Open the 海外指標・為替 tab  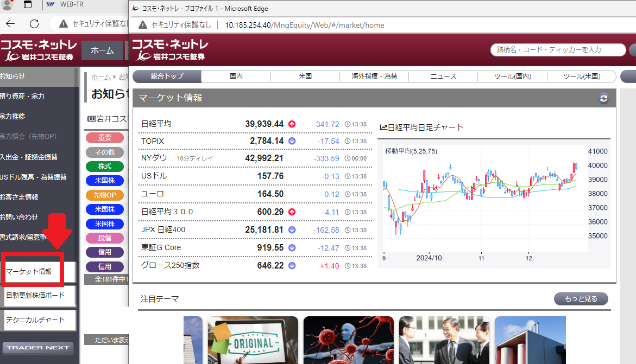tap(374, 76)
